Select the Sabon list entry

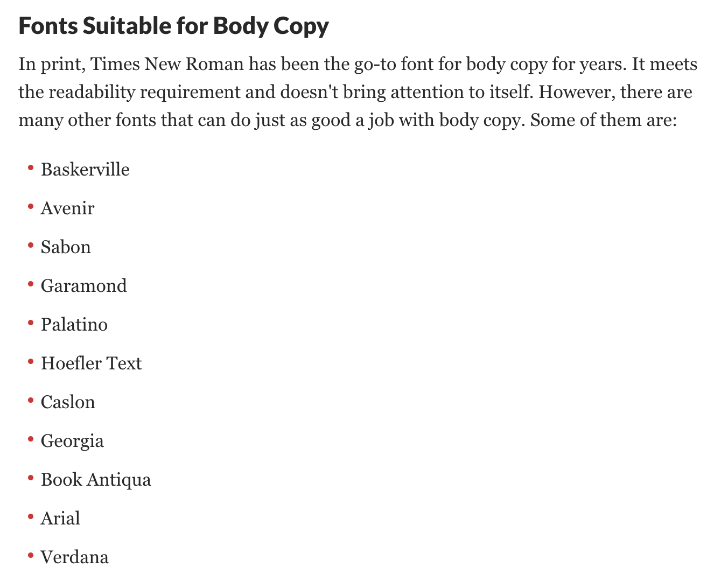click(x=66, y=247)
